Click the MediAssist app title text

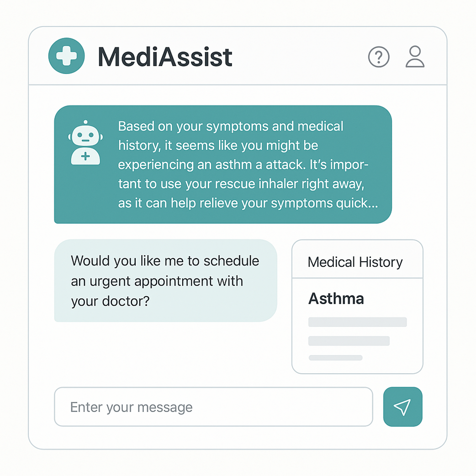coord(165,57)
